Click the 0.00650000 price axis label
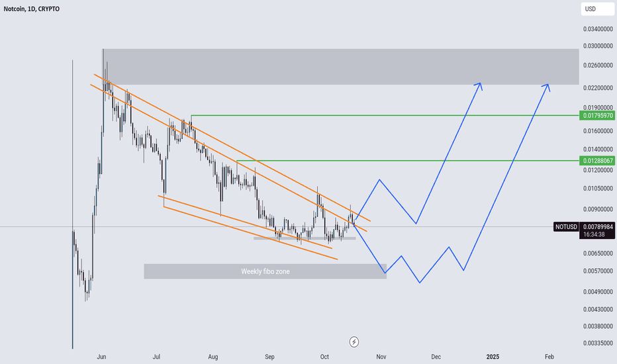617x364 pixels. 598,253
